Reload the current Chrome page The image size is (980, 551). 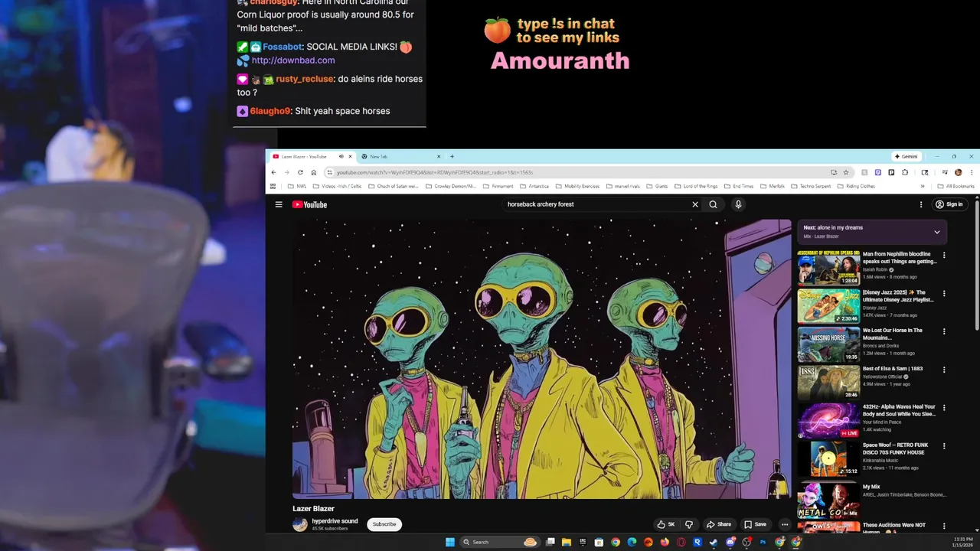[300, 172]
